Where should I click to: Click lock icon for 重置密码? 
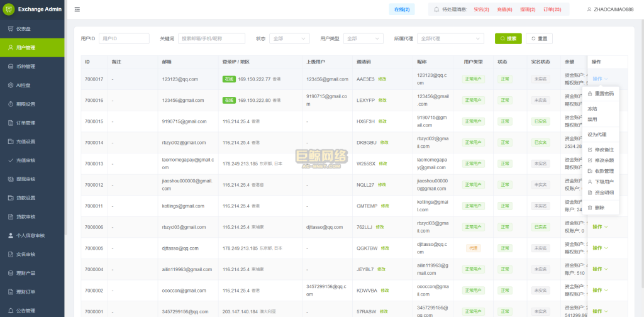pos(590,94)
